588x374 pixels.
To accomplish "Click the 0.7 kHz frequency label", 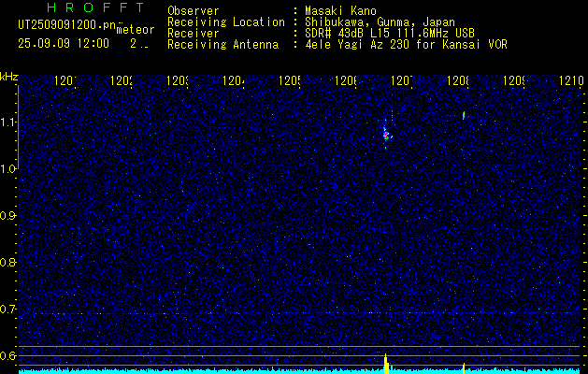I will click(x=8, y=309).
